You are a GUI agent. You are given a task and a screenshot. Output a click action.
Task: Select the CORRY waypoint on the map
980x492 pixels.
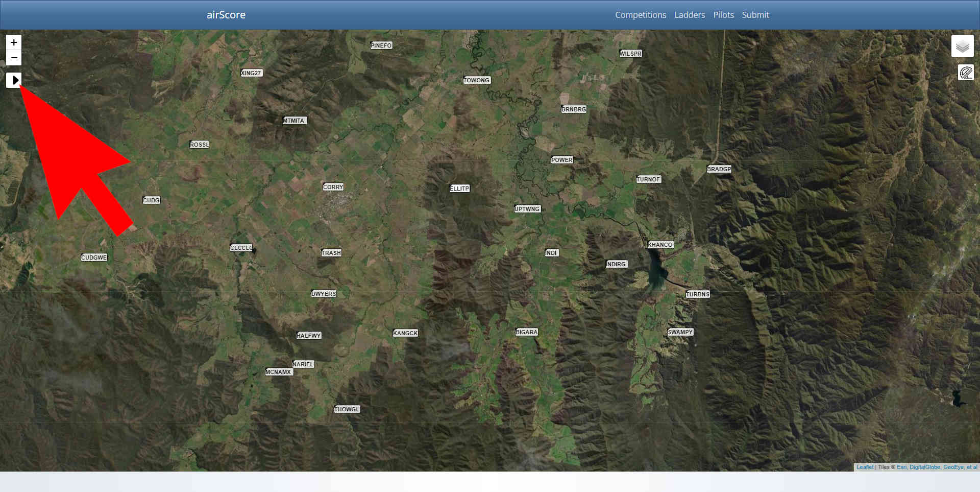[333, 187]
